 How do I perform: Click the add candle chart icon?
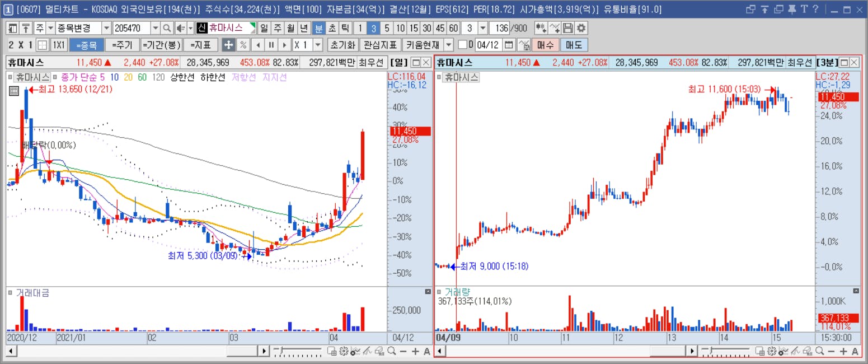point(541,28)
